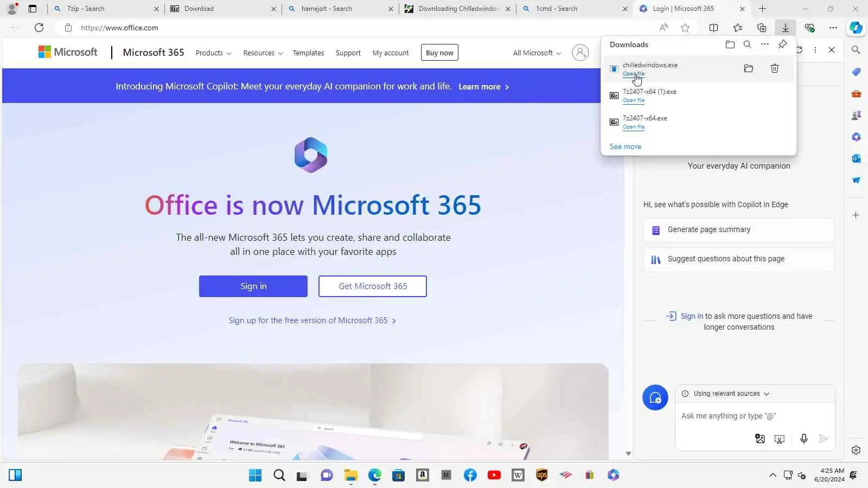Open Outlook in sidebar
Viewport: 868px width, 488px height.
pyautogui.click(x=856, y=158)
